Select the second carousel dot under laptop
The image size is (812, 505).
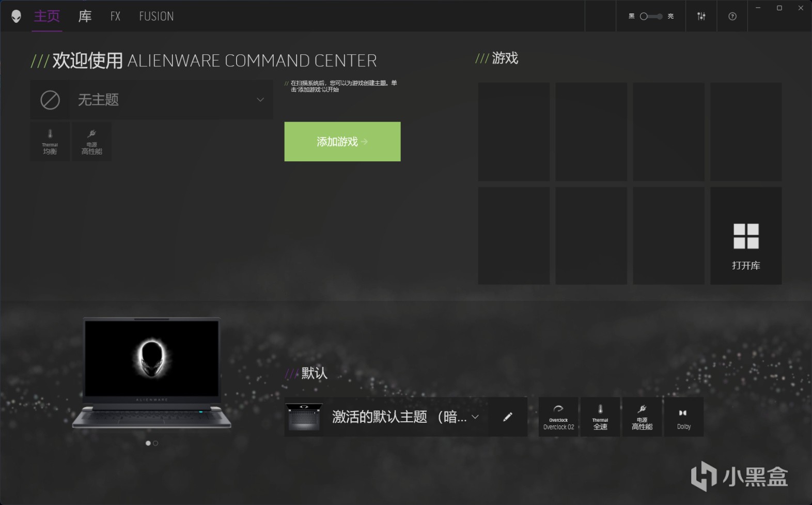coord(155,443)
